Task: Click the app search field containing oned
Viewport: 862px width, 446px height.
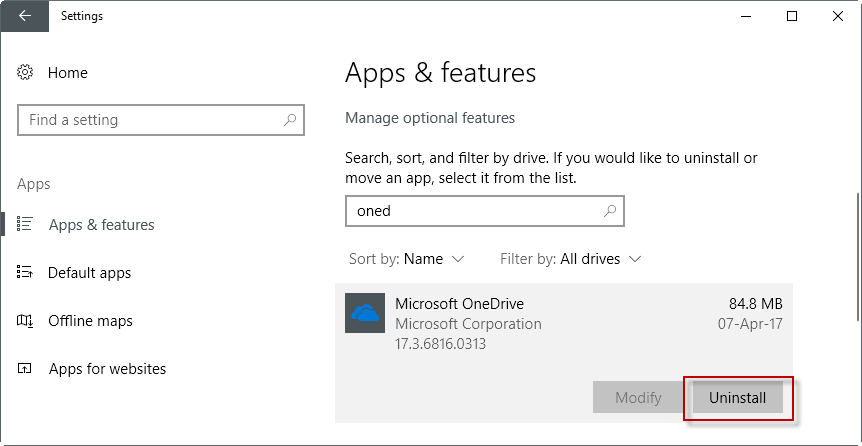Action: (x=485, y=211)
